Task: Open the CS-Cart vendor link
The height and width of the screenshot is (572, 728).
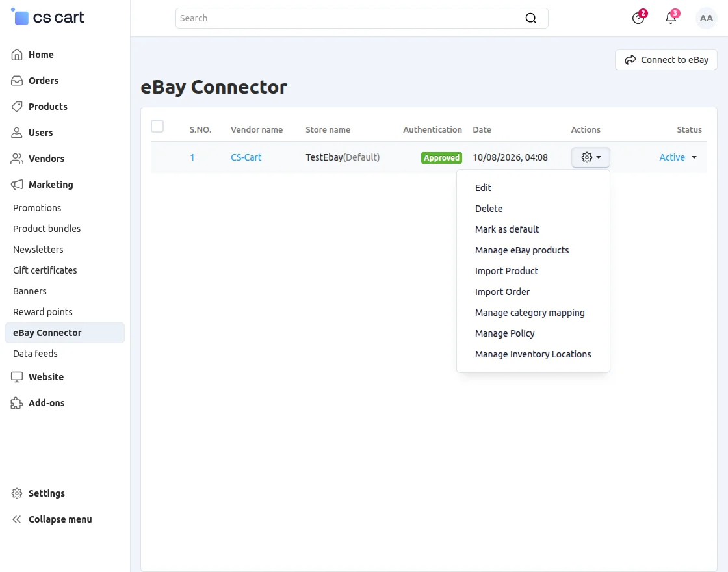Action: click(246, 157)
